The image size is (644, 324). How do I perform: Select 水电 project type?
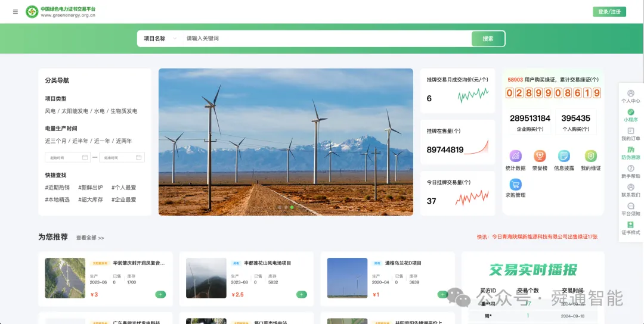99,111
